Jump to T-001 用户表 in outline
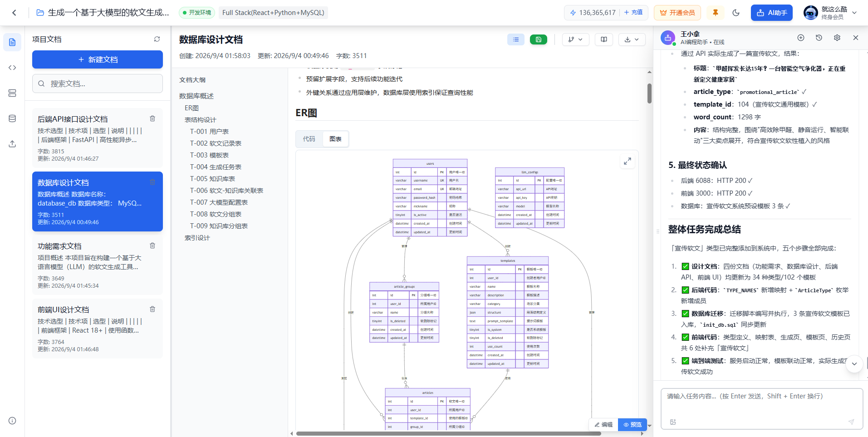This screenshot has height=437, width=868. coord(209,132)
